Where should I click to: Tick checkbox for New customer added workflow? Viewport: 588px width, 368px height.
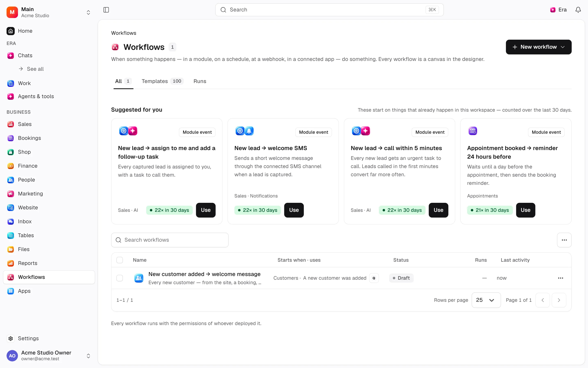(x=120, y=278)
